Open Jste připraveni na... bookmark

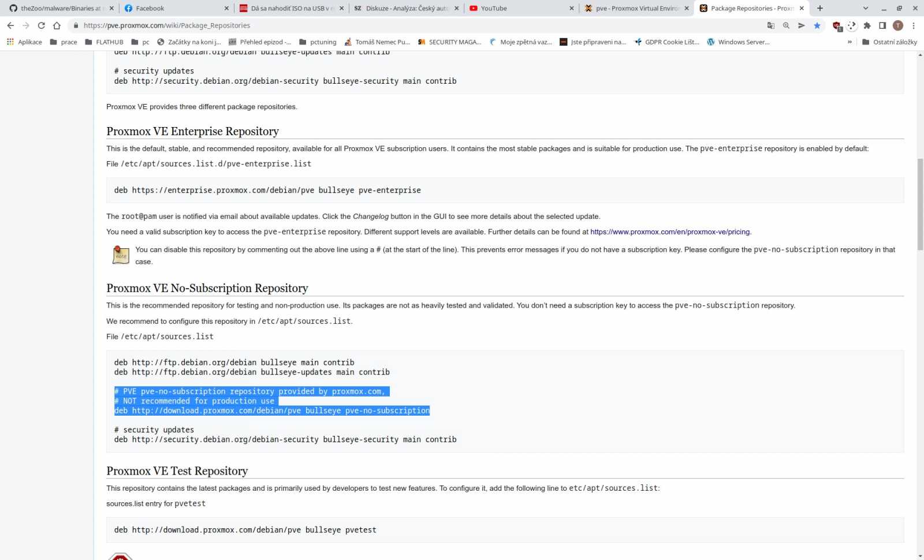point(593,42)
